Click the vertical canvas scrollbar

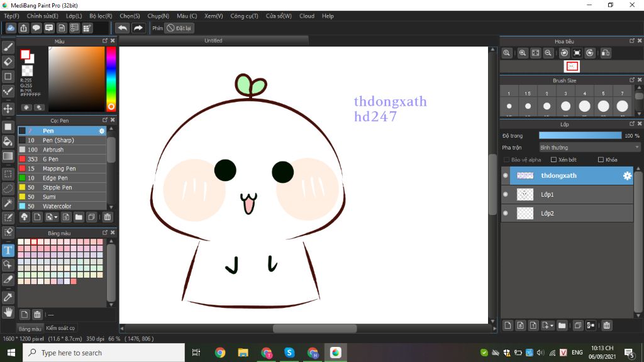493,184
